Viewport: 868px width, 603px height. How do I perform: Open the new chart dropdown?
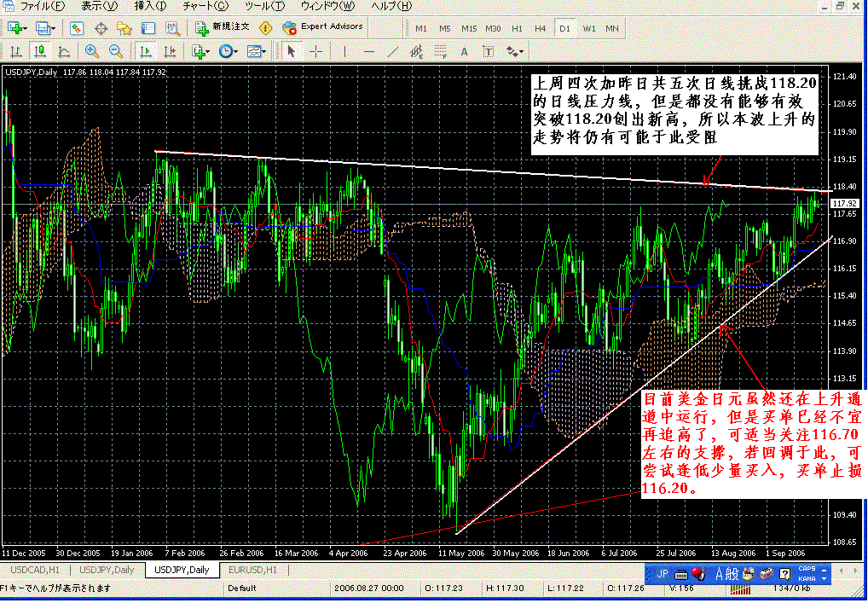(x=17, y=28)
